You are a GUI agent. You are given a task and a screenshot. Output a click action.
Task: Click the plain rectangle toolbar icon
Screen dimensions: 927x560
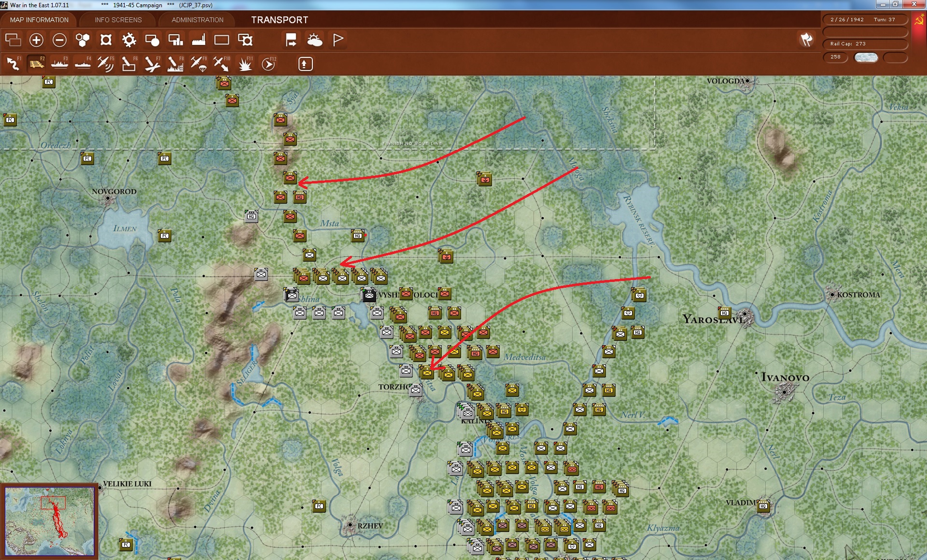coord(222,40)
